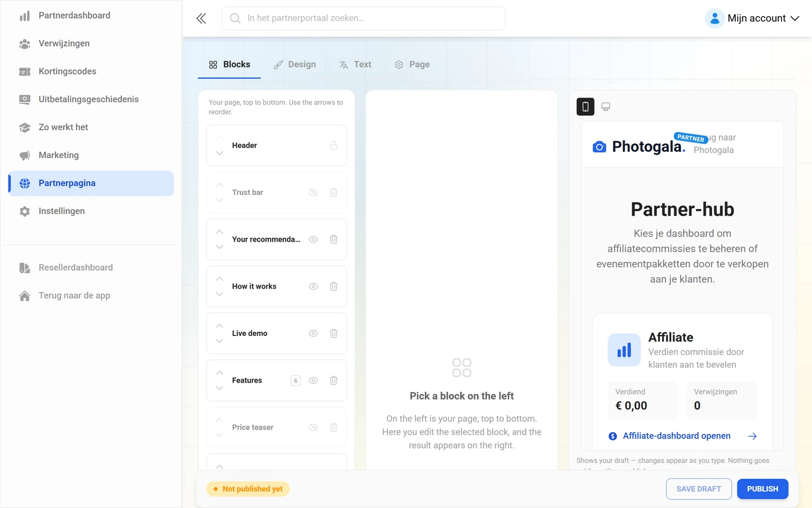Viewport: 812px width, 508px height.
Task: Click the search magnifier icon
Action: click(235, 19)
